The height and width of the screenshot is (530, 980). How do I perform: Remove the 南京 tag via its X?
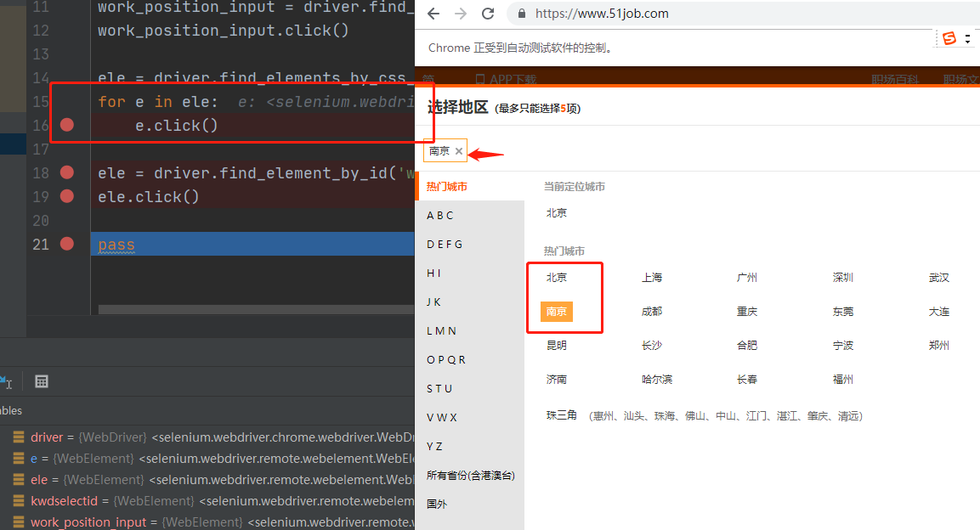458,150
